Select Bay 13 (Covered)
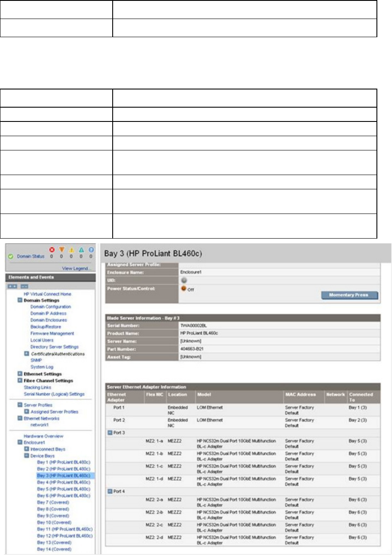The height and width of the screenshot is (555, 392). click(54, 542)
